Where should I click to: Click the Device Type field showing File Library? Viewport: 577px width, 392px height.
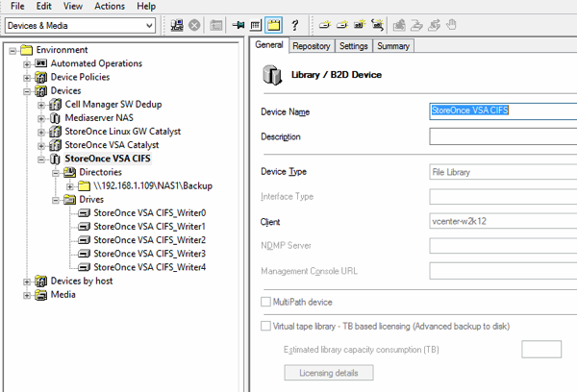[503, 172]
